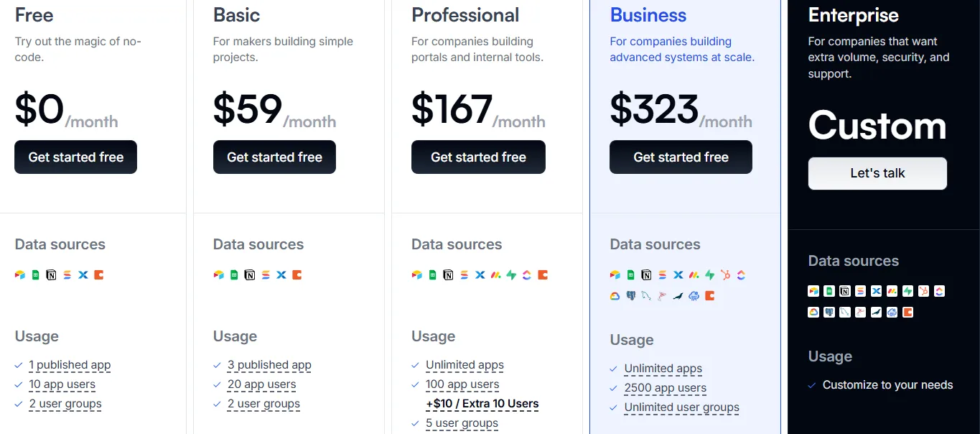This screenshot has height=434, width=980.
Task: Click the PostgreSQL icon in Business plan
Action: click(x=631, y=295)
